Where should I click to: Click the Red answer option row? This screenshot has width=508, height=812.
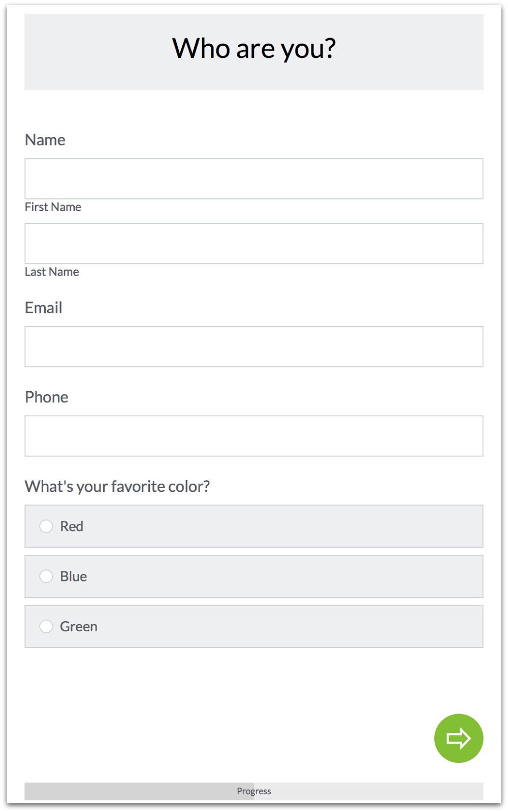click(x=254, y=526)
